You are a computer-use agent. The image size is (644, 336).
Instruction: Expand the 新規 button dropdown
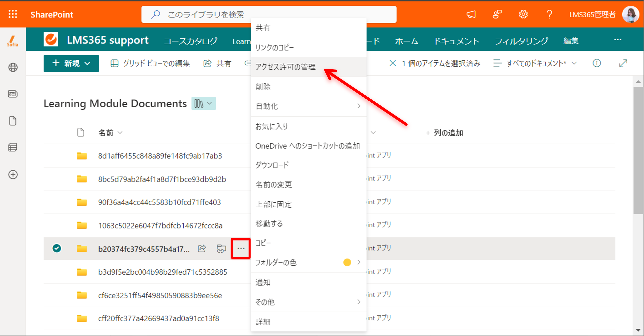tap(87, 63)
